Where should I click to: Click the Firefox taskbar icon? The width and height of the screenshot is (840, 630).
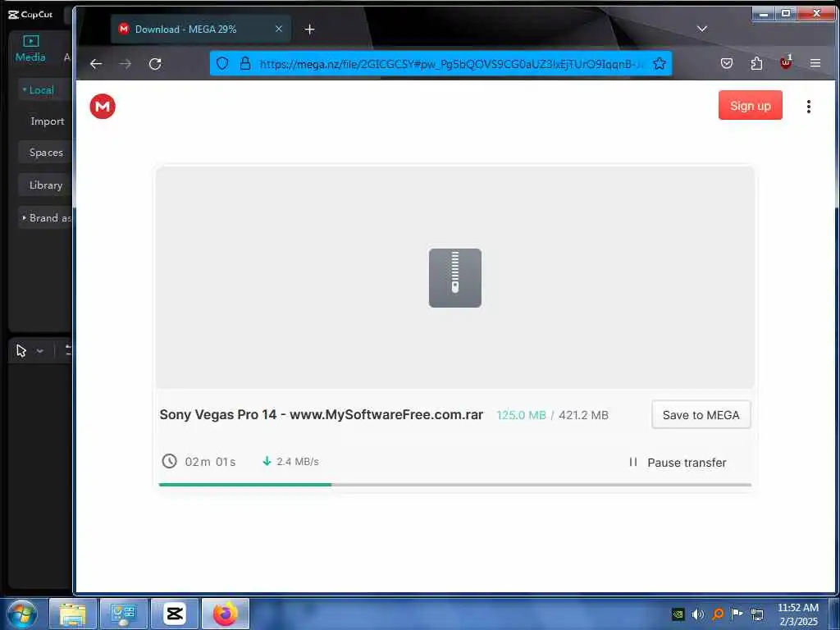point(226,614)
